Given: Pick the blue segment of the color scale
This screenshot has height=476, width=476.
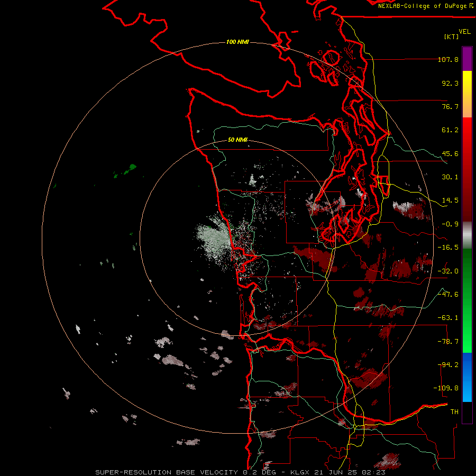Looking at the screenshot, I should 467,377.
